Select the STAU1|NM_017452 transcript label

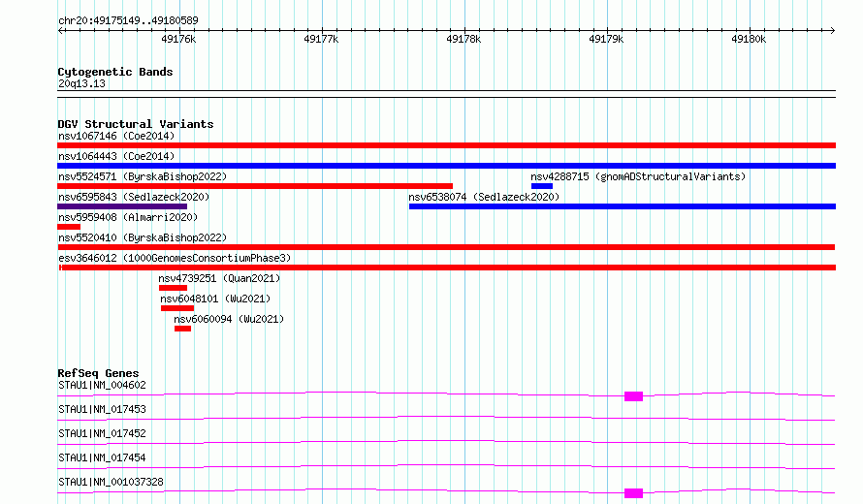(102, 433)
